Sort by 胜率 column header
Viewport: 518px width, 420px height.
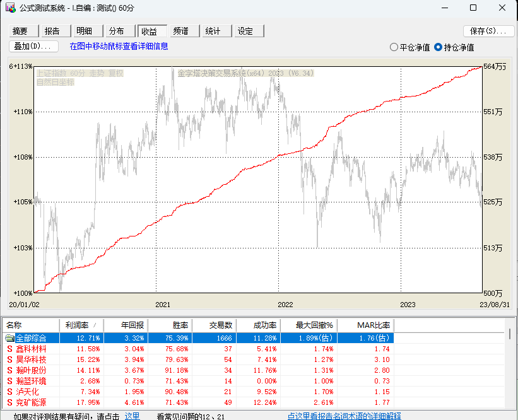[x=170, y=325]
